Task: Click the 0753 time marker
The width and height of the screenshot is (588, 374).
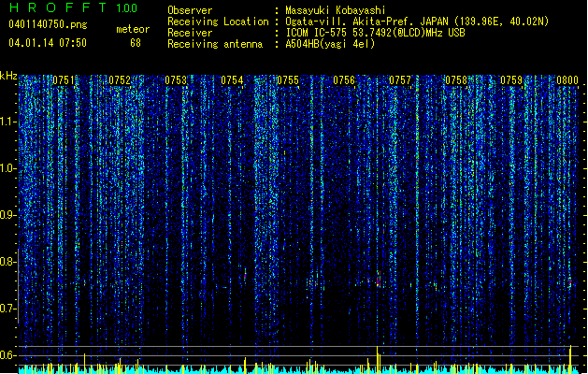Action: click(176, 80)
